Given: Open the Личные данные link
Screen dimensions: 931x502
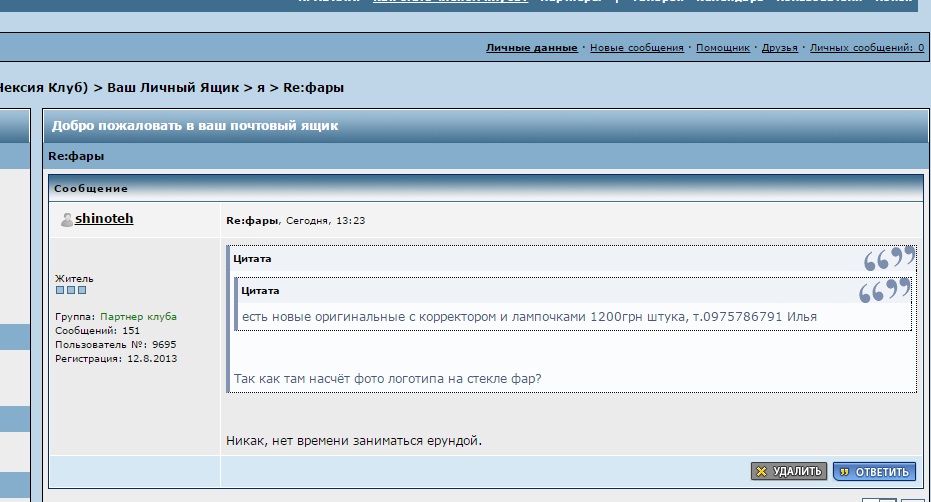Looking at the screenshot, I should (x=531, y=48).
